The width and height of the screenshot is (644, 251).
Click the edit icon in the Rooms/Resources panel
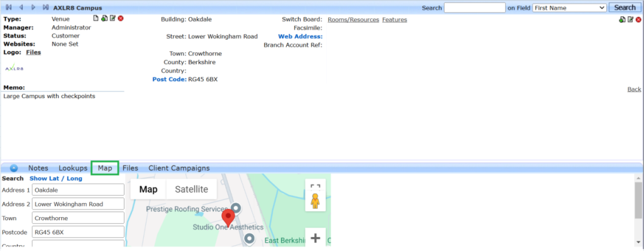(630, 20)
